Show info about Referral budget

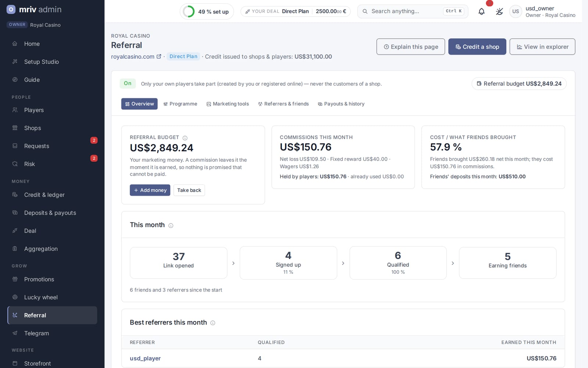[185, 138]
